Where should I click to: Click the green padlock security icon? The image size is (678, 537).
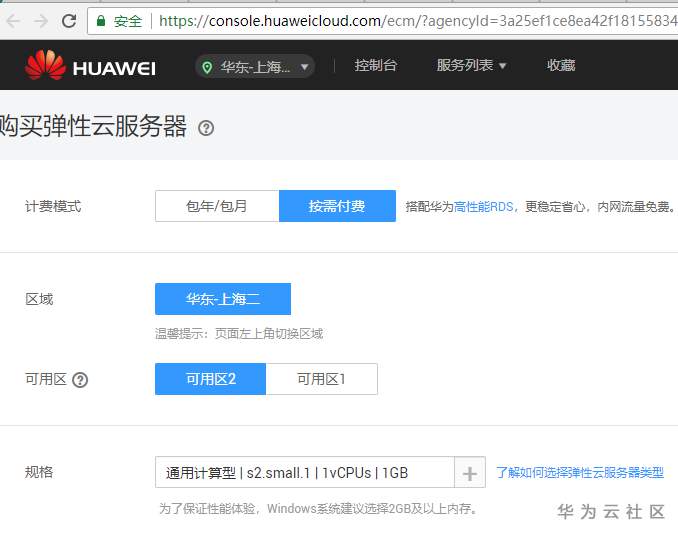click(101, 21)
